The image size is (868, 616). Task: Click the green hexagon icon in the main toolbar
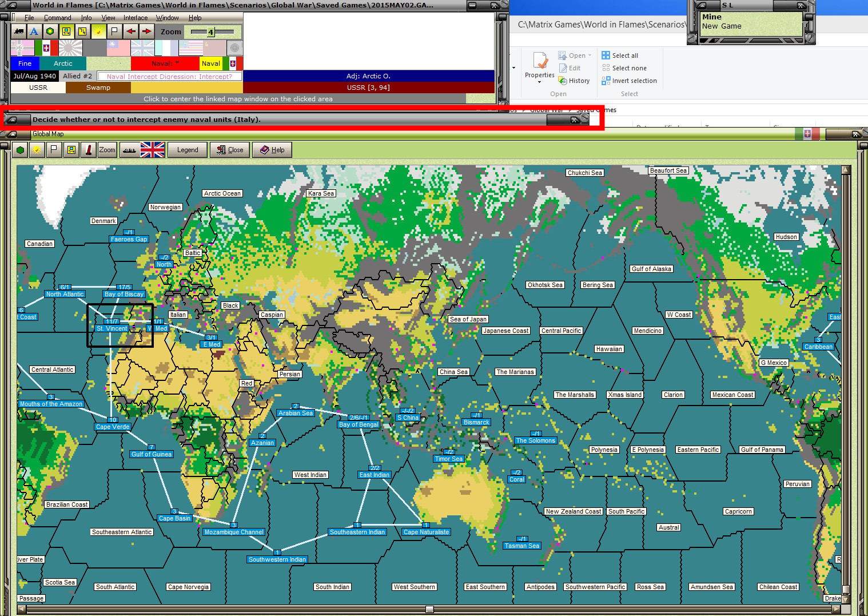tap(50, 31)
